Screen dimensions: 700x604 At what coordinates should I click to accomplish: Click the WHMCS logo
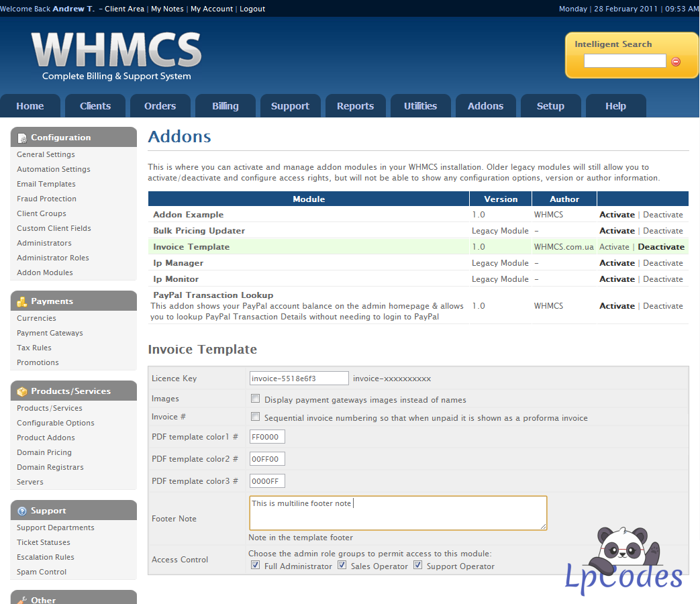click(x=117, y=56)
